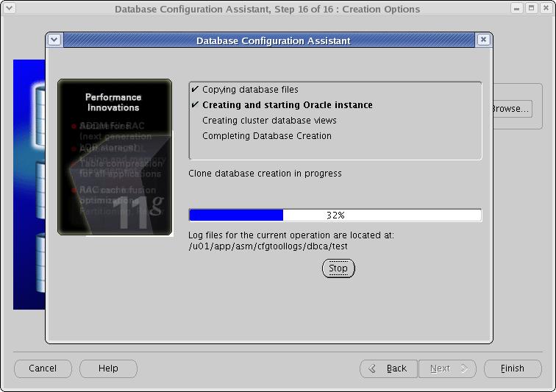Open the inner dialog's window menu arrow

(54, 40)
